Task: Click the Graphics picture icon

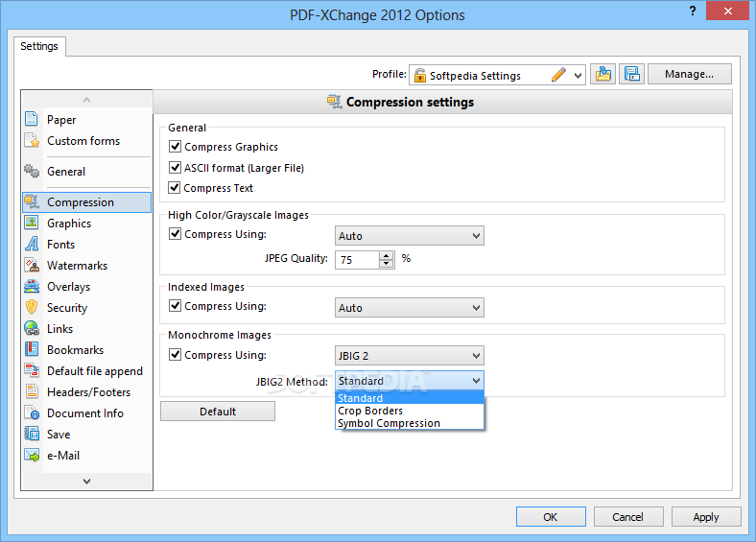Action: tap(32, 223)
